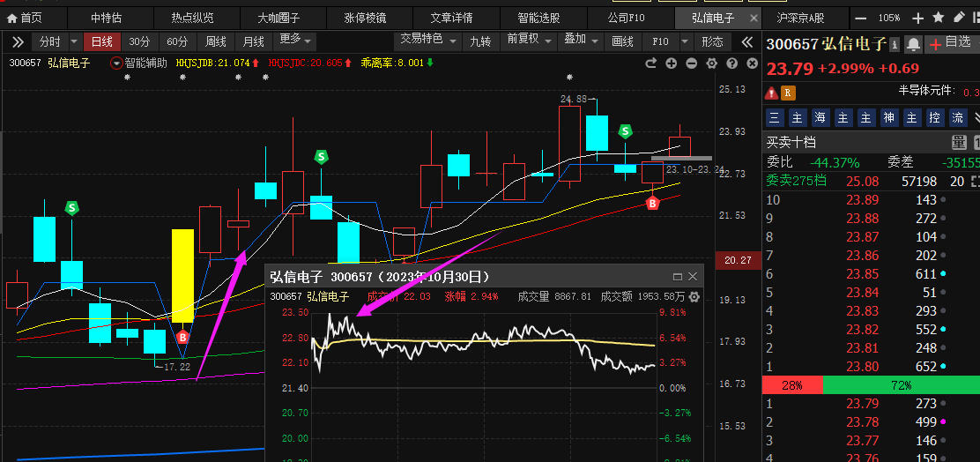Click the chart share/redo arrow icon

tap(650, 63)
